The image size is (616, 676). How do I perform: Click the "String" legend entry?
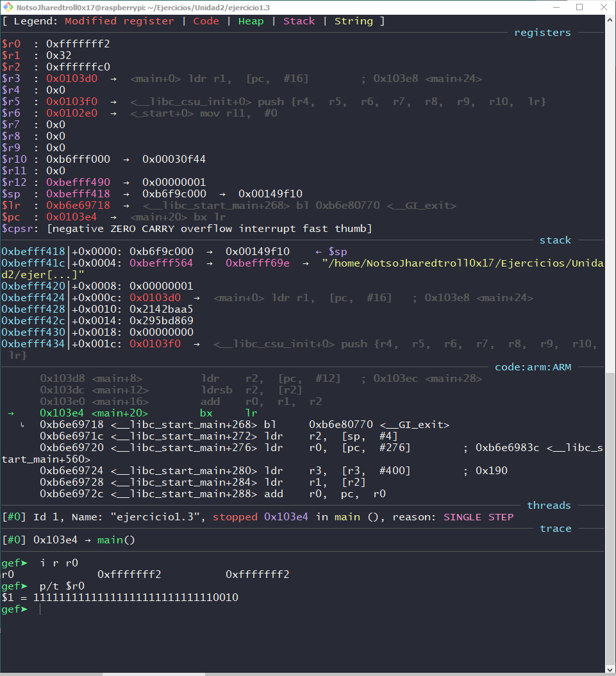[x=353, y=21]
